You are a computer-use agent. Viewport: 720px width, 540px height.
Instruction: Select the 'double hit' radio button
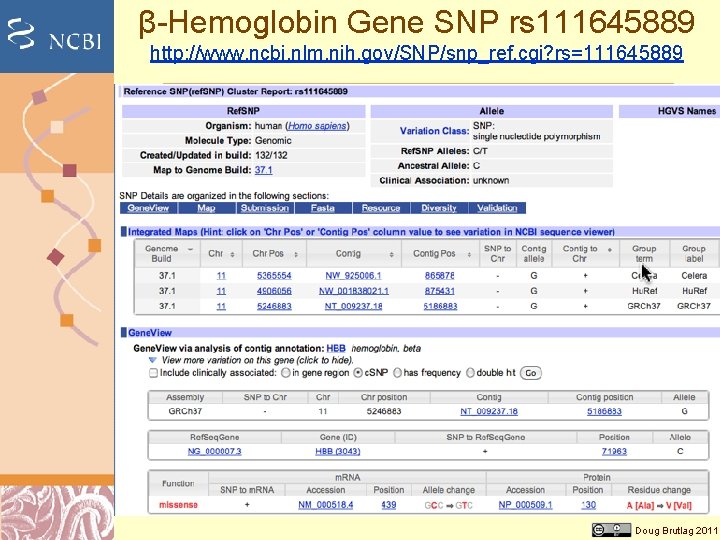pyautogui.click(x=470, y=373)
